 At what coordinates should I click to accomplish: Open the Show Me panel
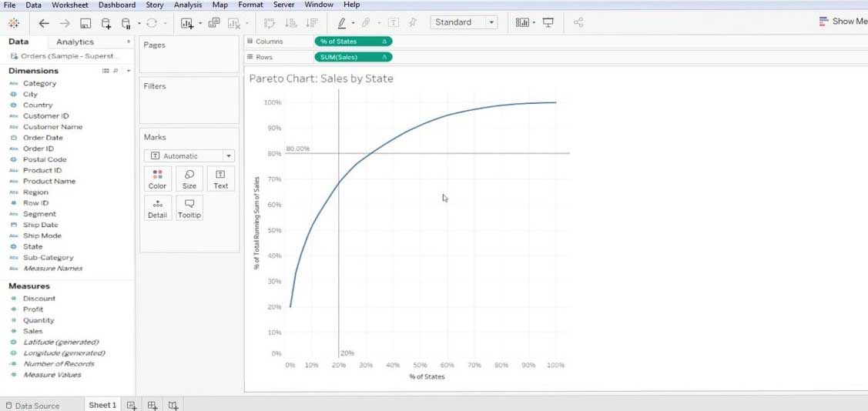click(x=843, y=22)
